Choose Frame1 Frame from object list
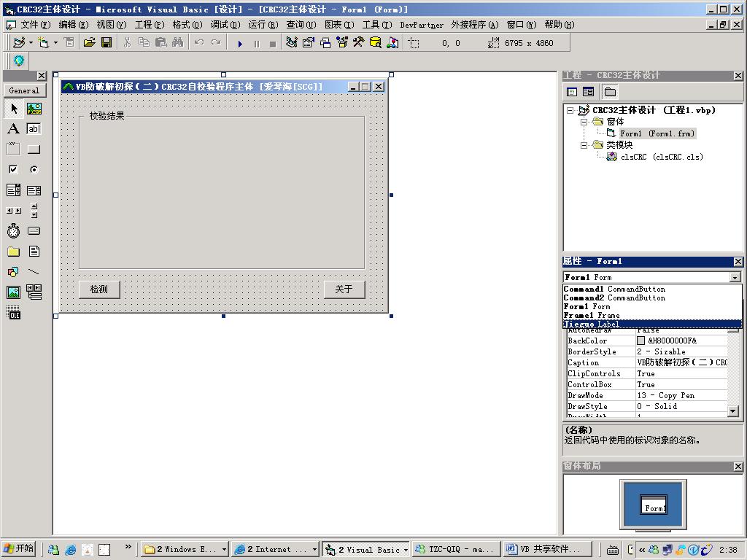 (x=652, y=315)
